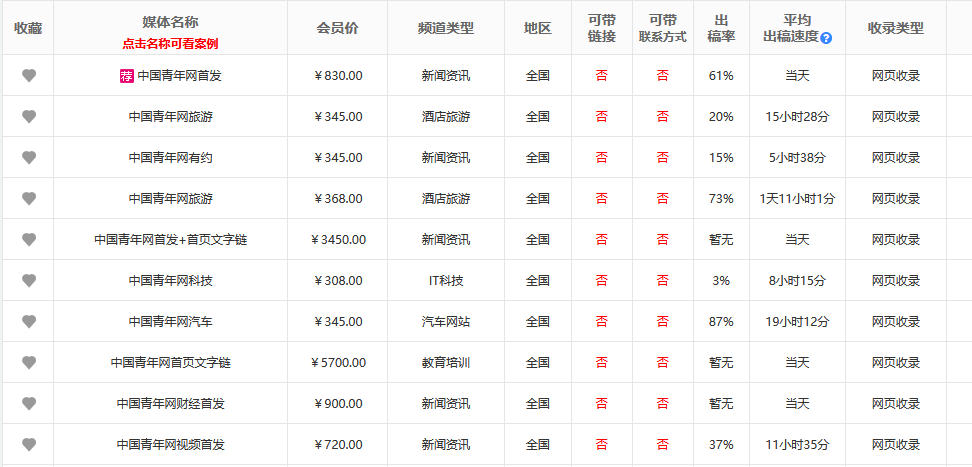The height and width of the screenshot is (467, 972).
Task: Toggle favorite on 中国青年网首发+首页文字链 row
Action: click(29, 240)
